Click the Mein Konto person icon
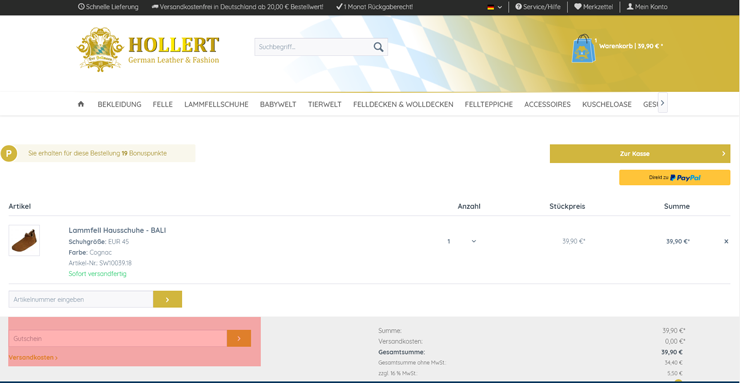Viewport: 740px width, 383px height. coord(630,7)
